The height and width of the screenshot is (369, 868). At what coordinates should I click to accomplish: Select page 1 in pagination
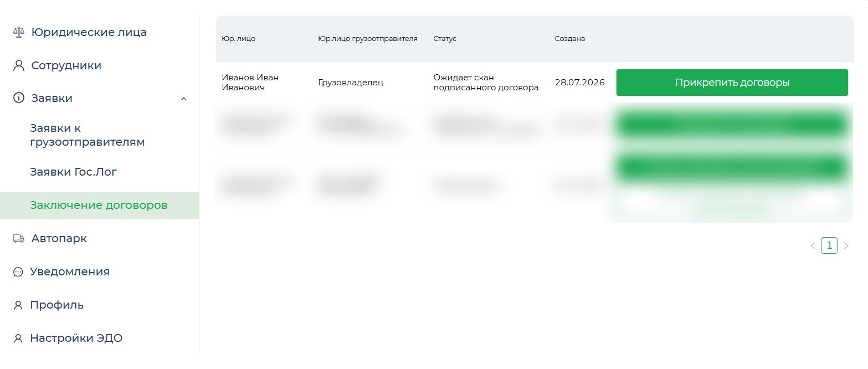point(829,245)
